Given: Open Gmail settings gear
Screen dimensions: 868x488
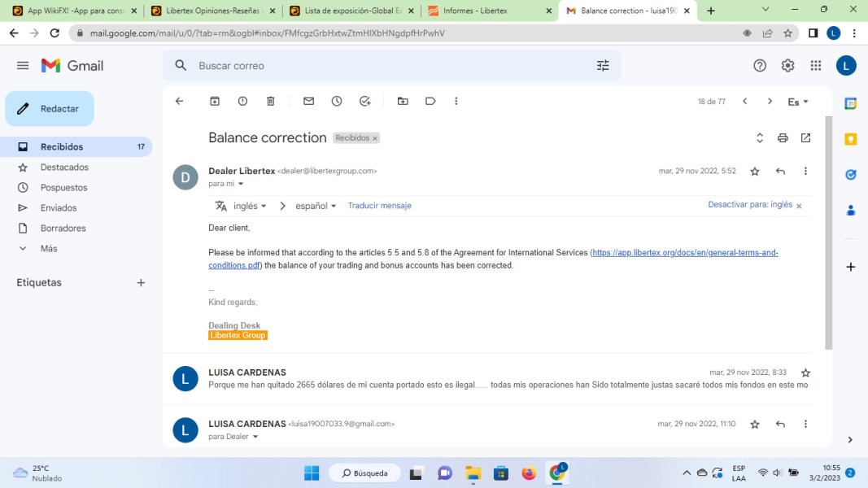Looking at the screenshot, I should [x=787, y=66].
